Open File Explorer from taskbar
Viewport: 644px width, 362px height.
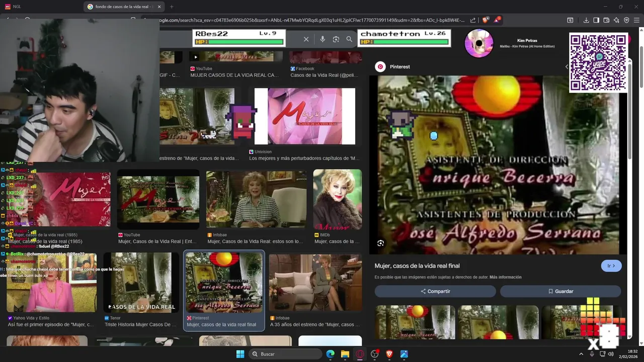coord(345,354)
